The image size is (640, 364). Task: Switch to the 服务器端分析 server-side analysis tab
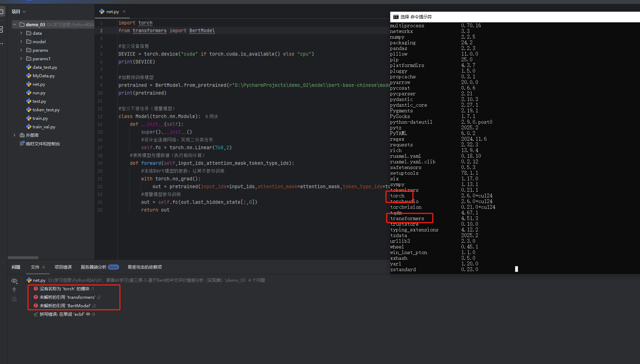pos(99,267)
